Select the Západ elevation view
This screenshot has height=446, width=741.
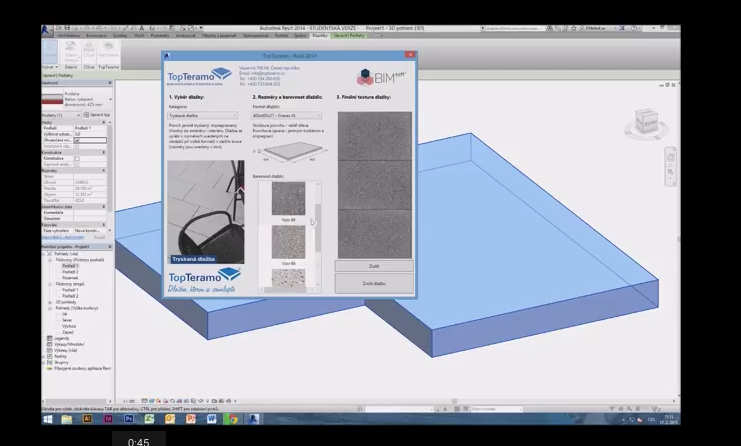(x=68, y=333)
